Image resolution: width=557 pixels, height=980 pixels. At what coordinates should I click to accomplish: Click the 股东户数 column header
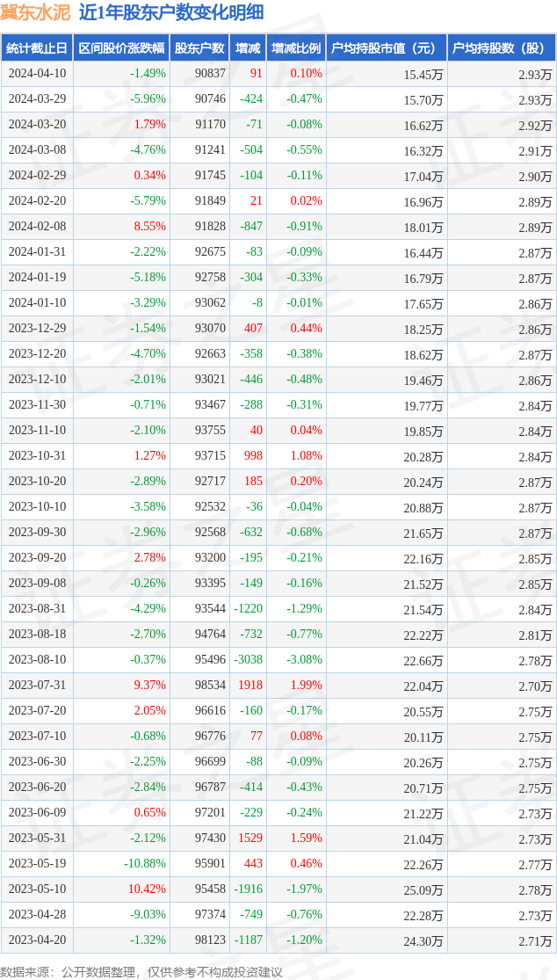[x=199, y=48]
